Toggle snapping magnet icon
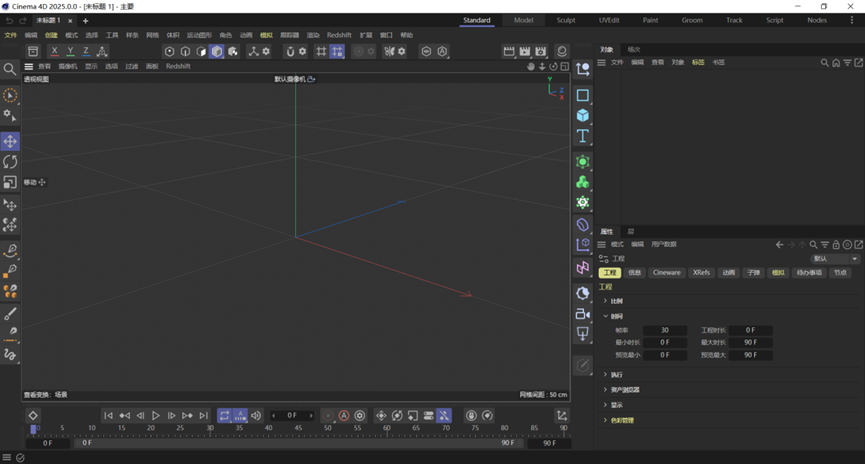The image size is (865, 464). point(290,51)
